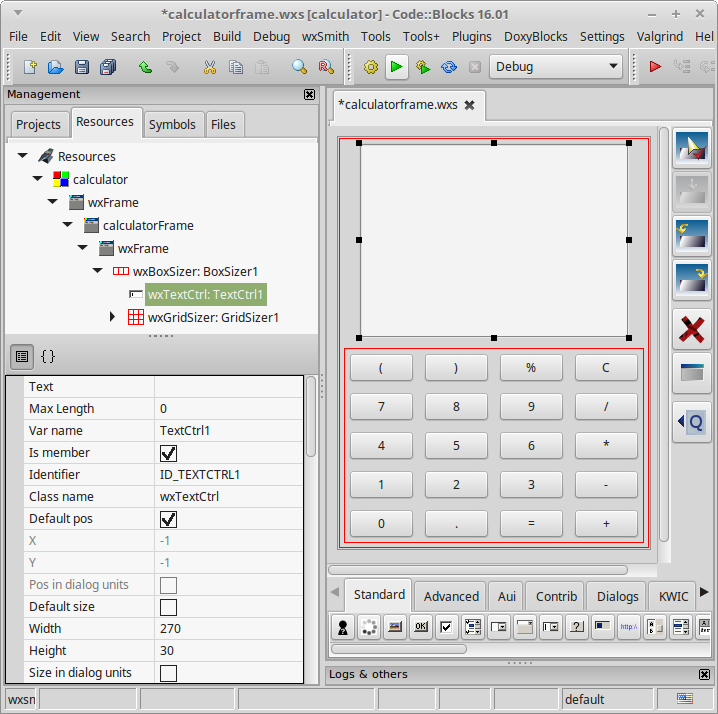Click the Build and run icon

[423, 67]
